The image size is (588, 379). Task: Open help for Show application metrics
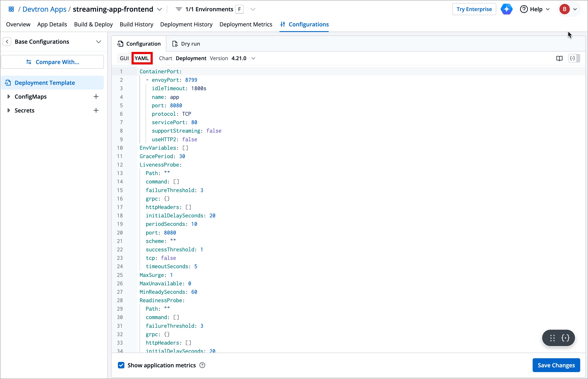tap(202, 365)
